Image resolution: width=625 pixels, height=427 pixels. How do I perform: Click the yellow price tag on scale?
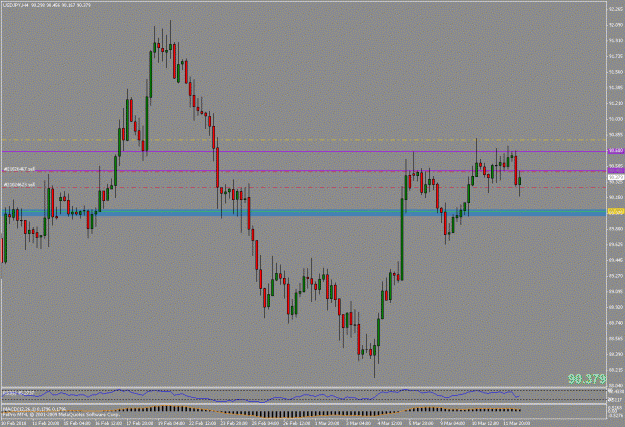(x=616, y=211)
